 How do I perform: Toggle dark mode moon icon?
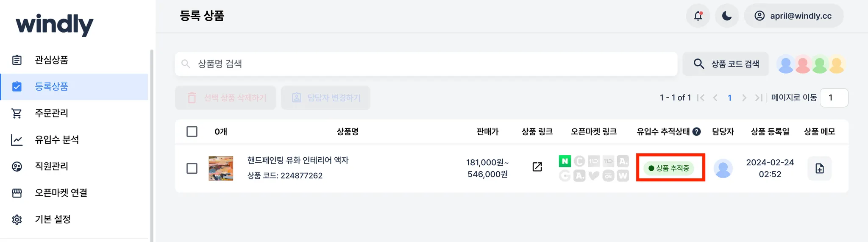pyautogui.click(x=727, y=16)
